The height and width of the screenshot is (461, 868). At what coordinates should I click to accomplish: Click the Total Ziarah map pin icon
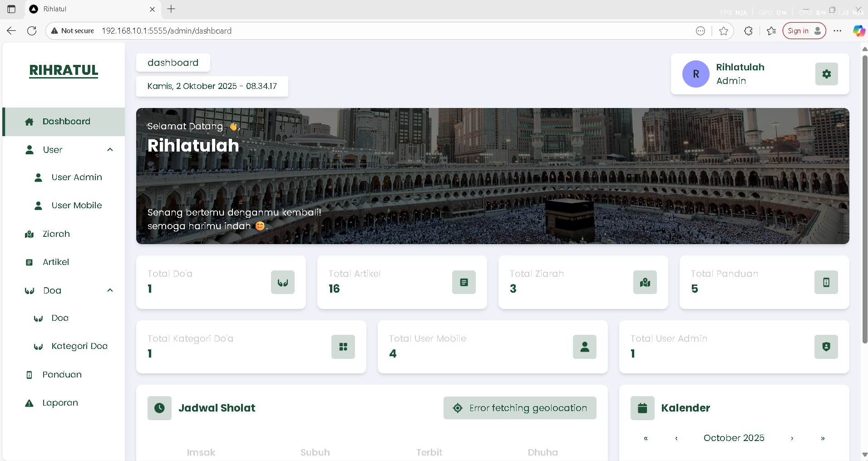(x=645, y=282)
